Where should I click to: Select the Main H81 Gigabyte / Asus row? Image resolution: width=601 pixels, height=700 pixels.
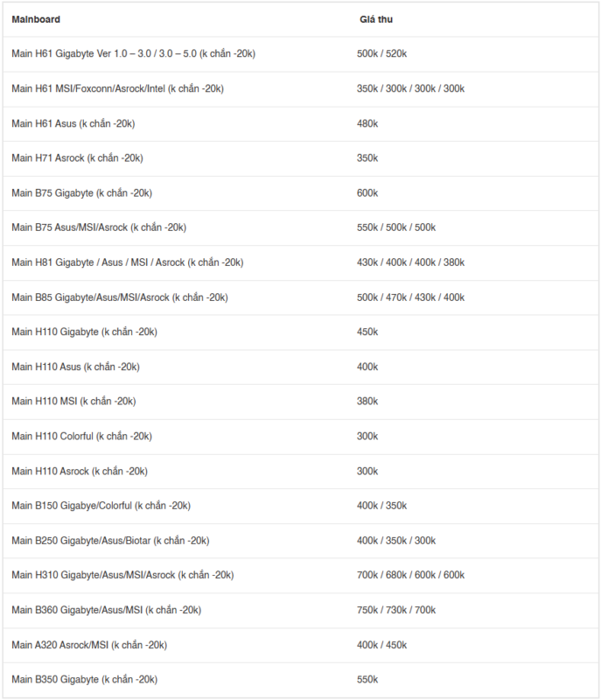coord(301,262)
